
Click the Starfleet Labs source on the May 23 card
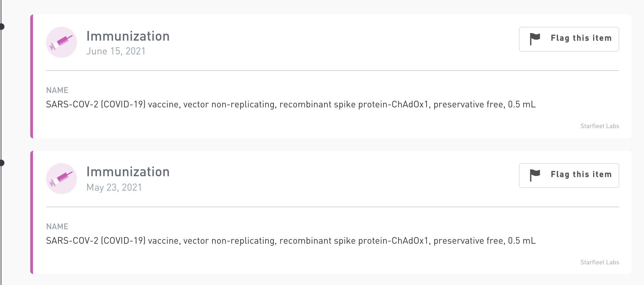coord(599,262)
